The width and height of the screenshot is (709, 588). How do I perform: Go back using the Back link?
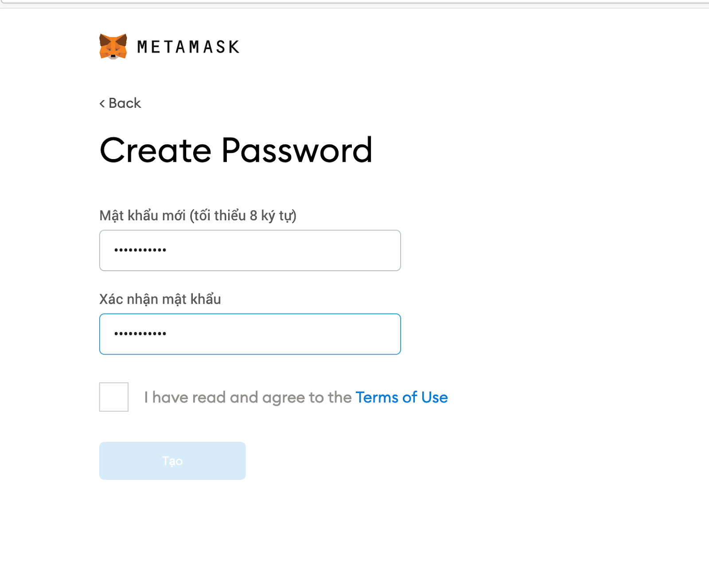pos(120,103)
